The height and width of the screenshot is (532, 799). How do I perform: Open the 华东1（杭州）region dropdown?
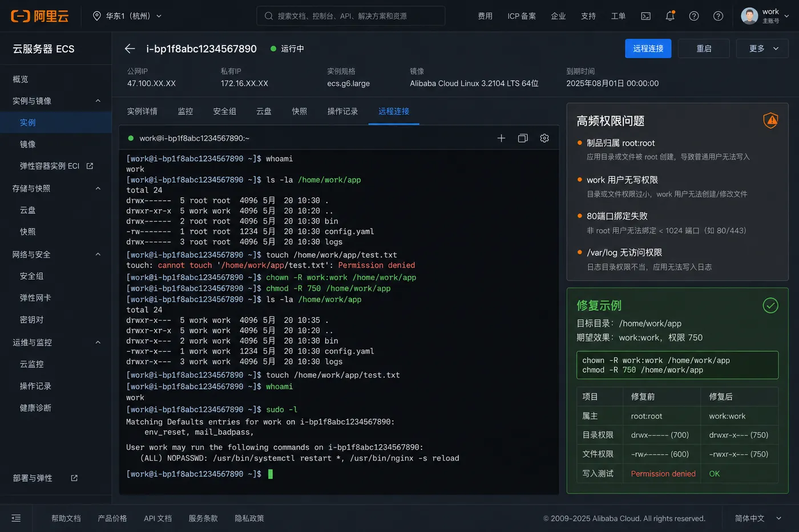127,16
